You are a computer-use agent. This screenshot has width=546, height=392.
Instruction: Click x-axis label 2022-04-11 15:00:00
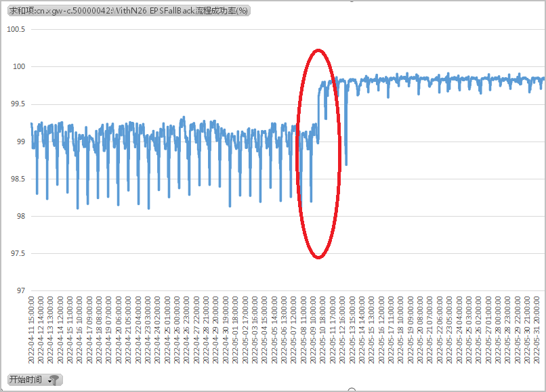click(x=31, y=330)
